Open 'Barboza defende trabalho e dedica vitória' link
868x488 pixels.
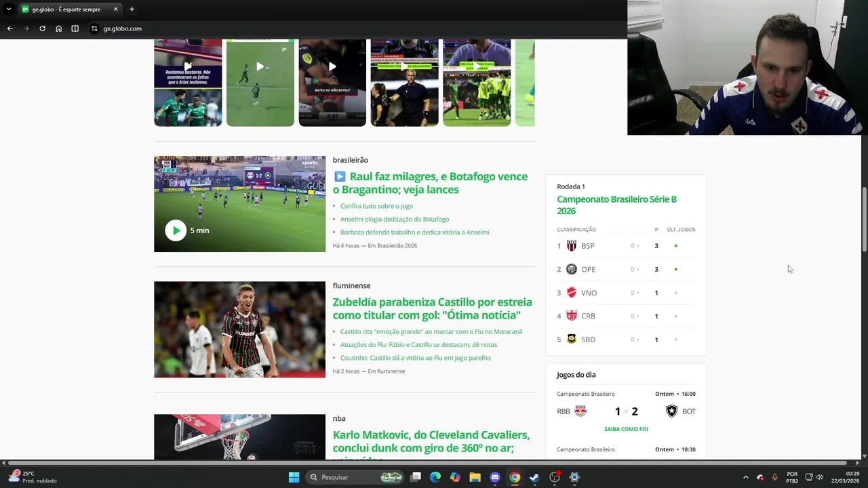point(414,232)
